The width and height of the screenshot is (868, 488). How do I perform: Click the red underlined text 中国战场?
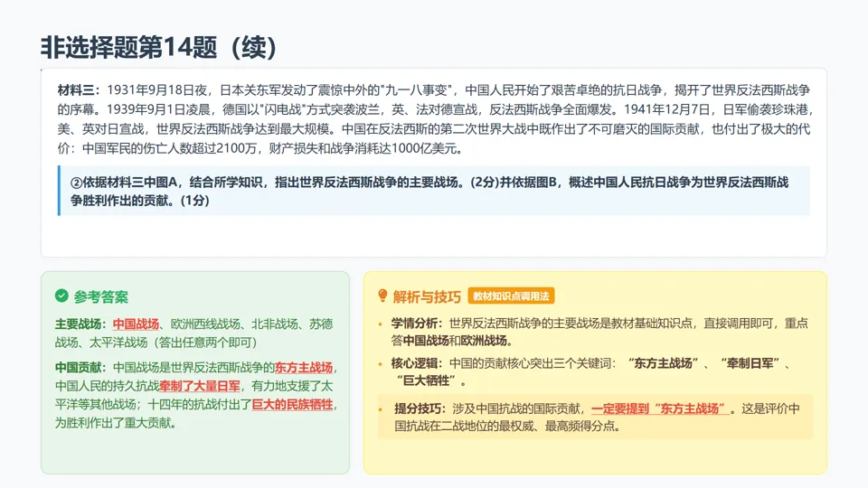point(137,324)
